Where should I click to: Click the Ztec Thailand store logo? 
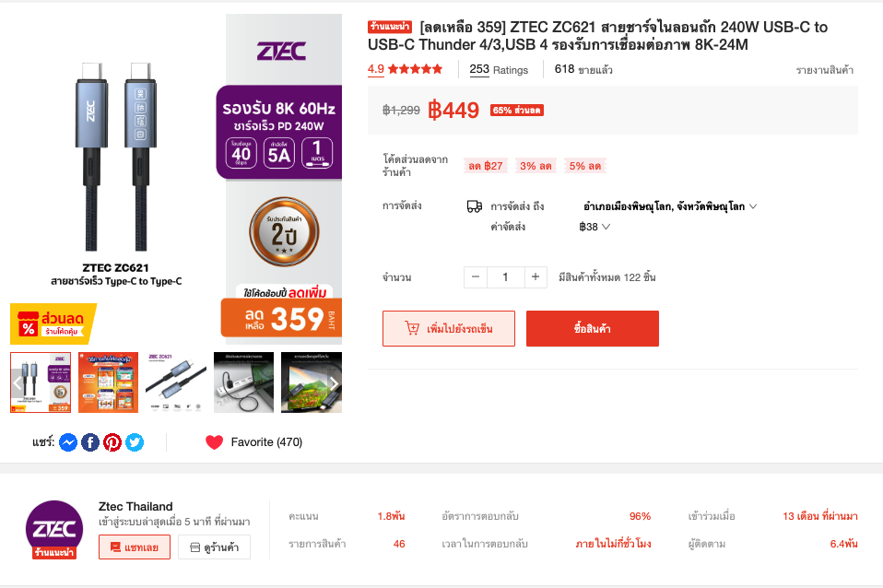pyautogui.click(x=54, y=529)
